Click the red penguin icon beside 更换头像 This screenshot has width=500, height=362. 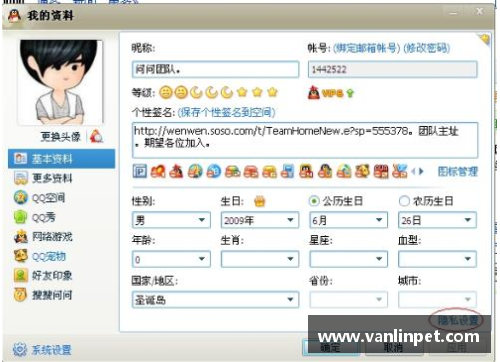click(97, 136)
